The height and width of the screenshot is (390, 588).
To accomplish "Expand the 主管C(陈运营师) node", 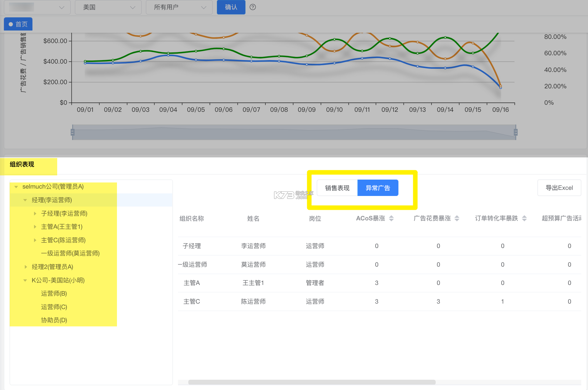I will tap(35, 240).
